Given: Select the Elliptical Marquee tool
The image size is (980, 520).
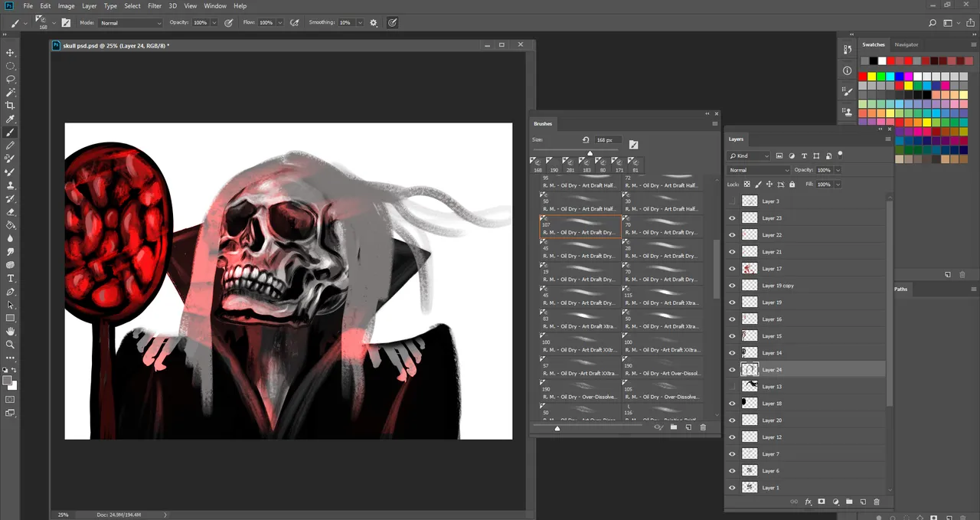Looking at the screenshot, I should (x=11, y=66).
